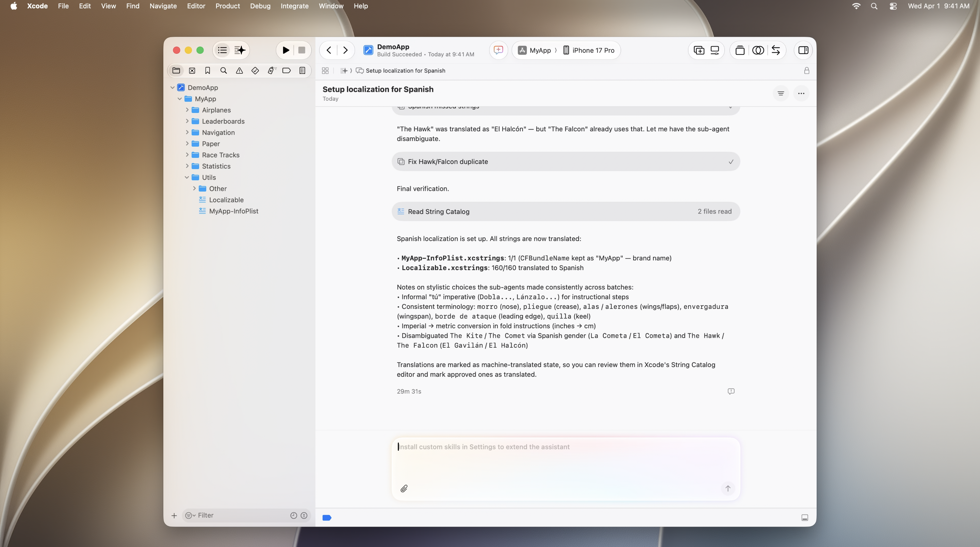This screenshot has height=547, width=980.
Task: Open the Navigate menu
Action: coord(163,6)
